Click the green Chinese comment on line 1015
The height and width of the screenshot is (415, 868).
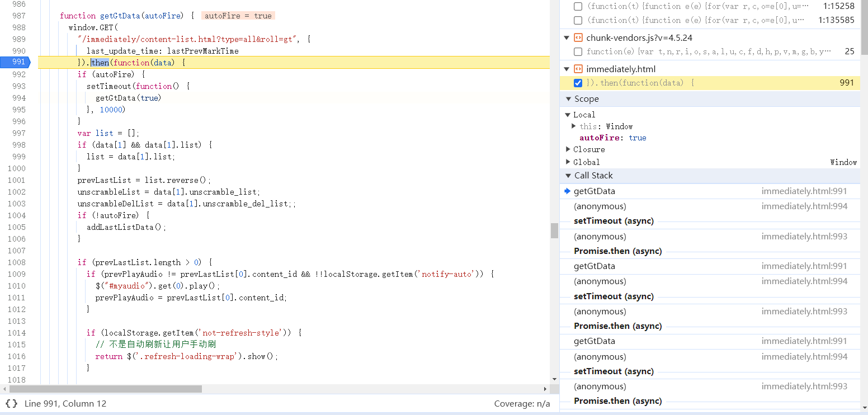pyautogui.click(x=155, y=345)
